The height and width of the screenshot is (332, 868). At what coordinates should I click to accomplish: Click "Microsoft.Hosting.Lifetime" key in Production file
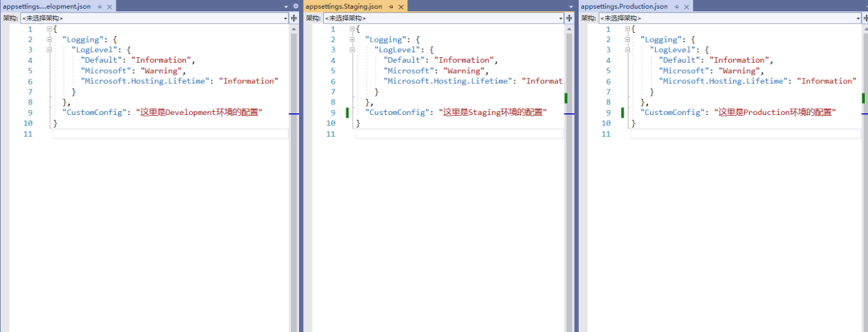click(725, 81)
